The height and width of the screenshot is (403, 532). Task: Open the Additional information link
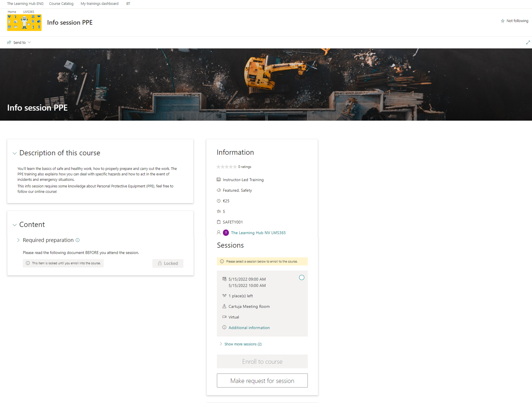tap(249, 328)
